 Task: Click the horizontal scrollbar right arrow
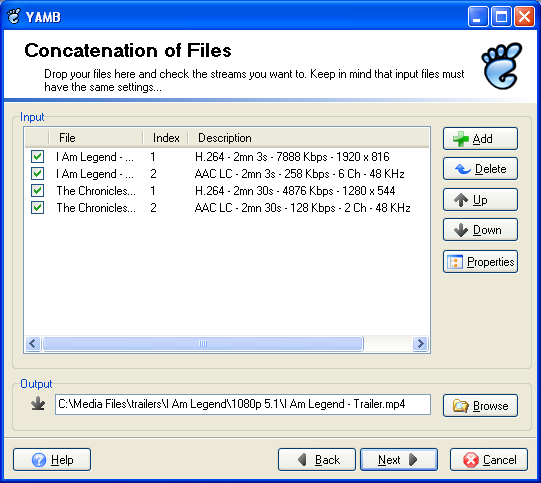[x=420, y=344]
